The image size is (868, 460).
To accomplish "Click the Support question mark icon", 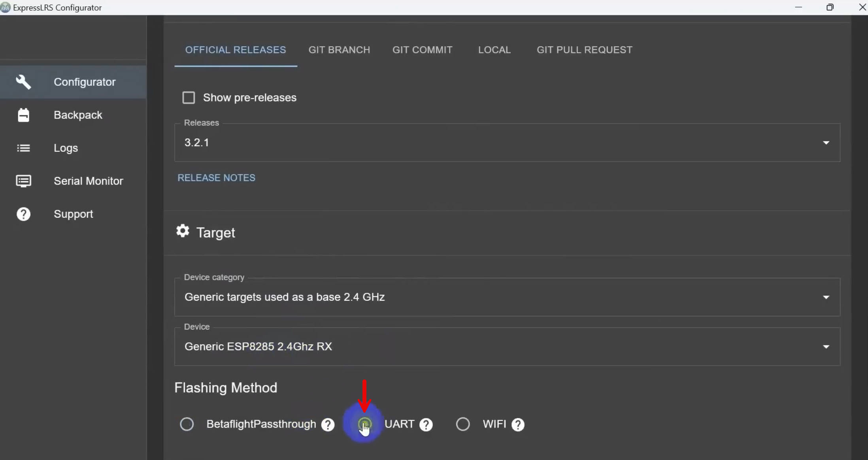I will click(23, 214).
